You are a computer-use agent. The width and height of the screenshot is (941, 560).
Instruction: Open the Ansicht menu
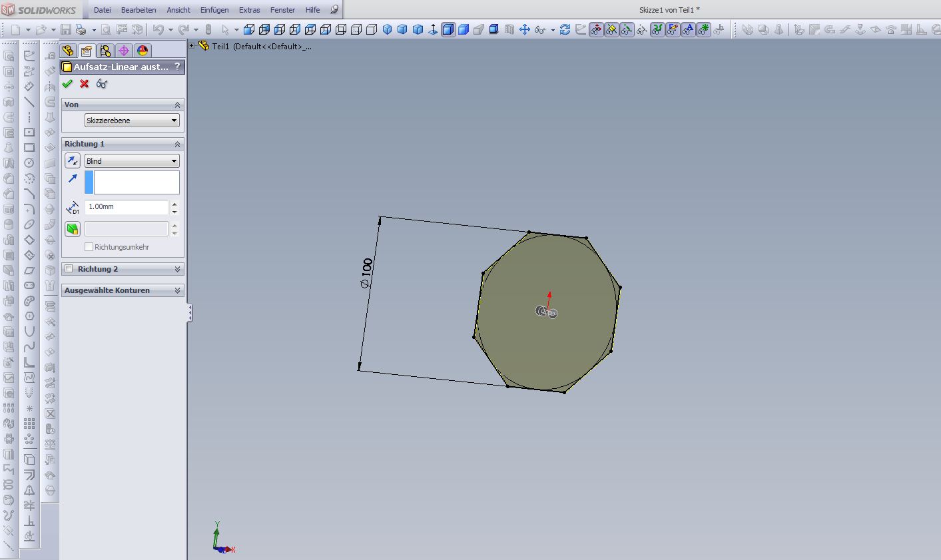coord(178,10)
